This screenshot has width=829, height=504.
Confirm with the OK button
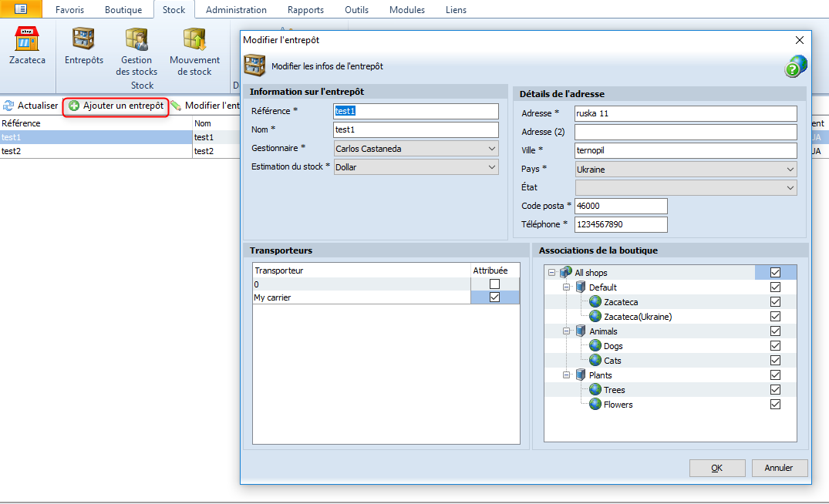[717, 468]
